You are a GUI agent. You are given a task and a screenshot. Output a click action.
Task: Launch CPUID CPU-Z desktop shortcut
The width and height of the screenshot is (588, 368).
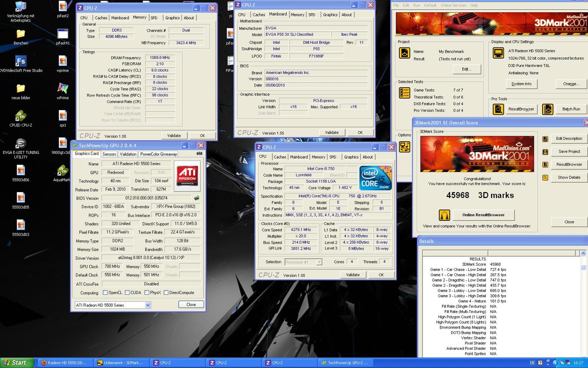point(21,116)
